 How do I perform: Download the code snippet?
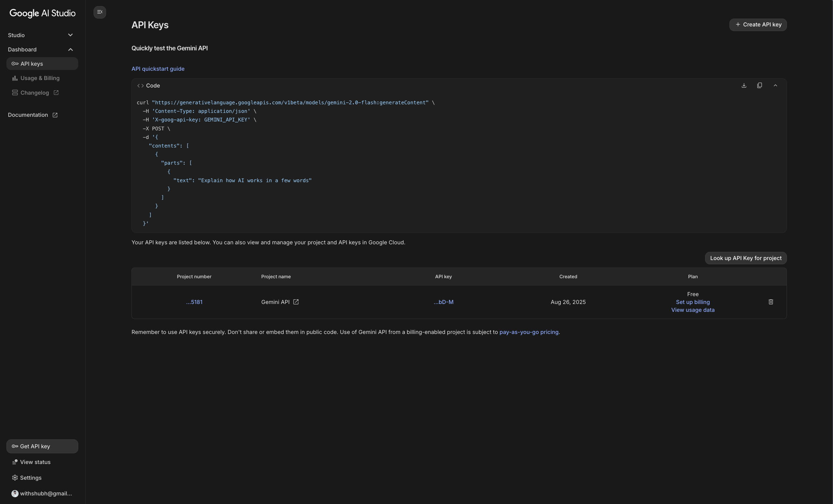(x=744, y=86)
